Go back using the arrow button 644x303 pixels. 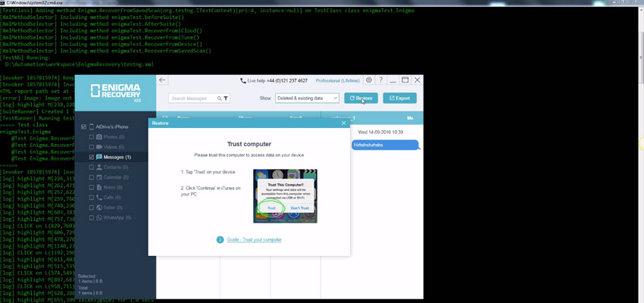click(x=163, y=80)
